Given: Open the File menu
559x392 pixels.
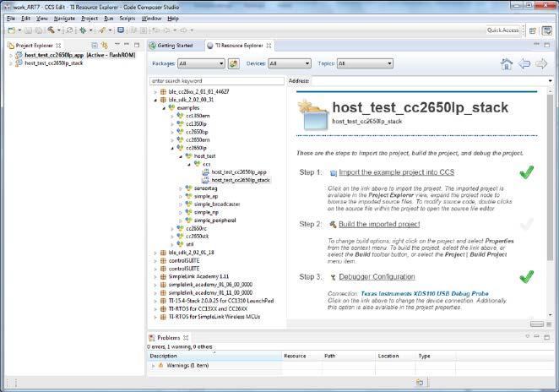Looking at the screenshot, I should click(x=11, y=19).
